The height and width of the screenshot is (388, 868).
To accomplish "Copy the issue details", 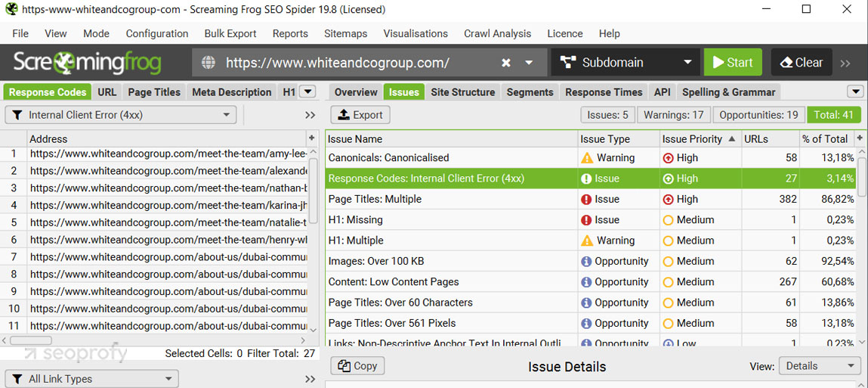I will [x=357, y=366].
